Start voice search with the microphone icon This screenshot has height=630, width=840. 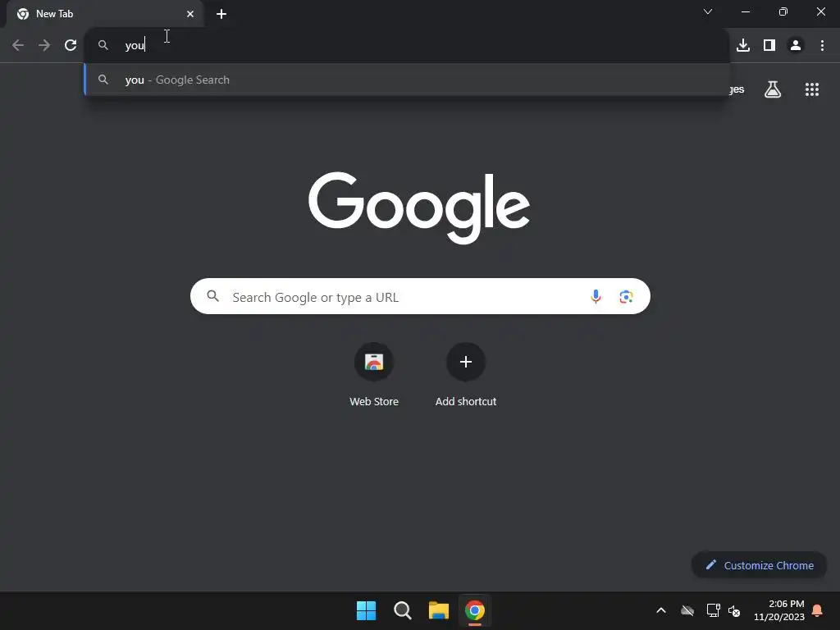[596, 296]
